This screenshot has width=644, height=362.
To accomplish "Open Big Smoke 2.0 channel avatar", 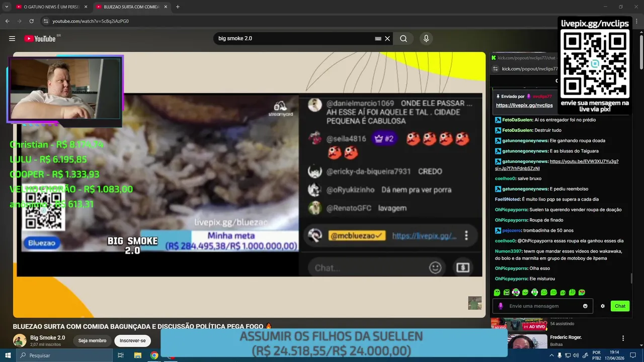I will click(x=20, y=340).
